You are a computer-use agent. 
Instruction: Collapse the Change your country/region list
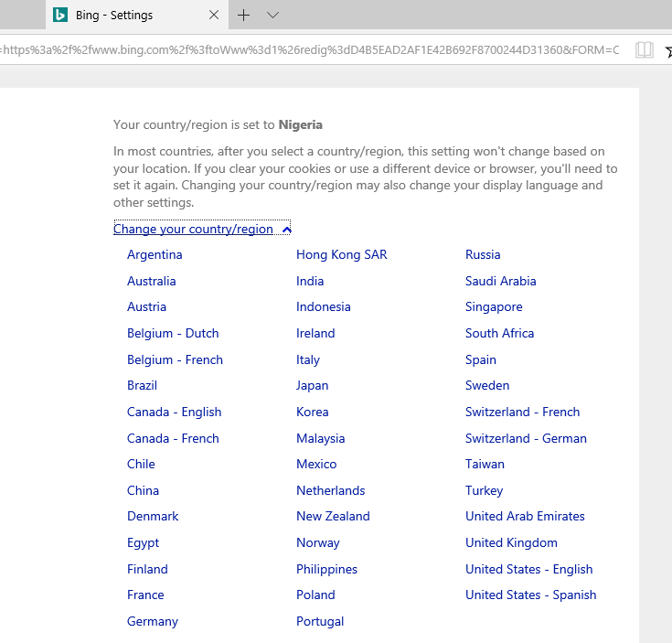pos(202,229)
